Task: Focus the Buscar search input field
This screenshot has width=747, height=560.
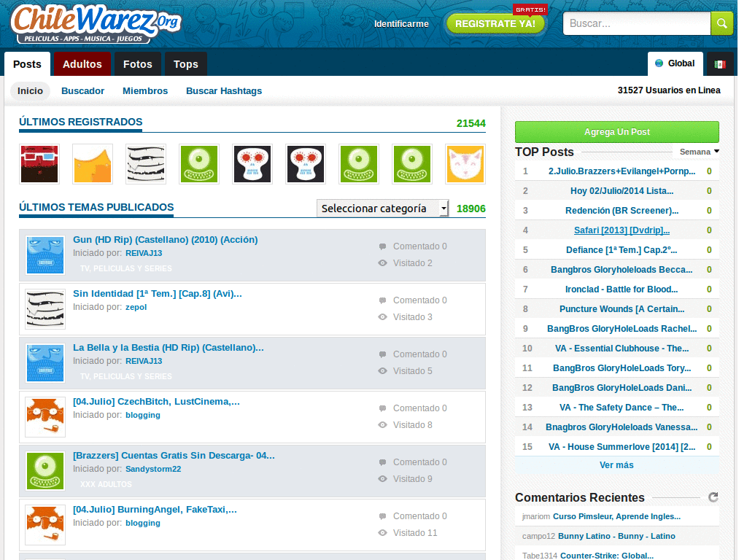Action: [636, 23]
